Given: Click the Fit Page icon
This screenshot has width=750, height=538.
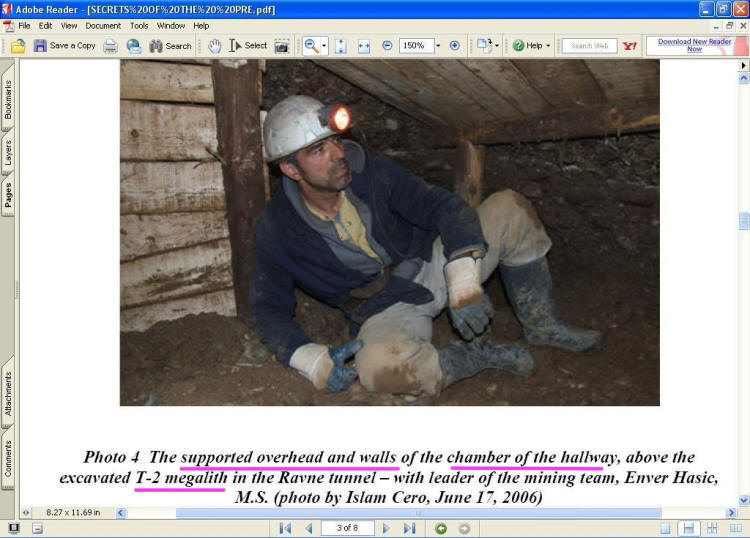Looking at the screenshot, I should click(341, 46).
